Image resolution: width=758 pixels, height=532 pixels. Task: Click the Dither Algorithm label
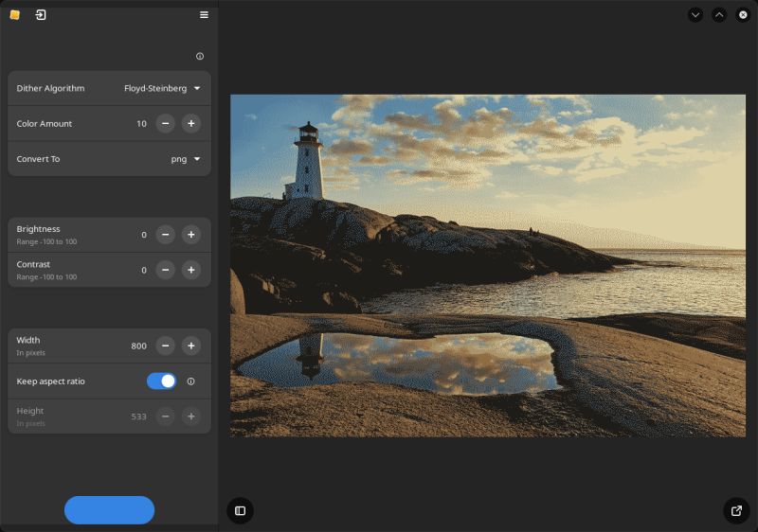(x=50, y=88)
